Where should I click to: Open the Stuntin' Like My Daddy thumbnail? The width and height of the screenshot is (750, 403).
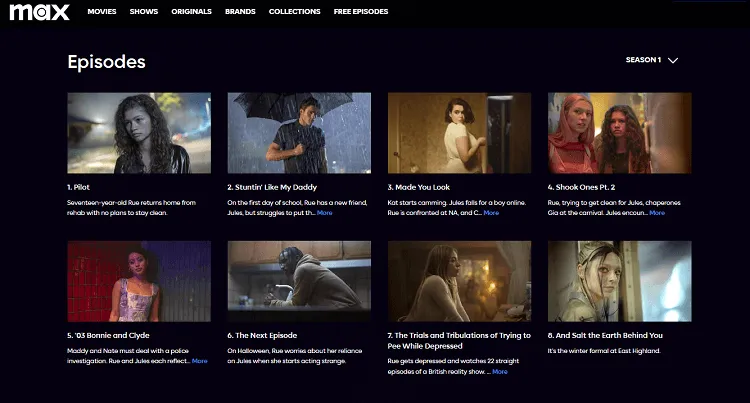tap(299, 133)
